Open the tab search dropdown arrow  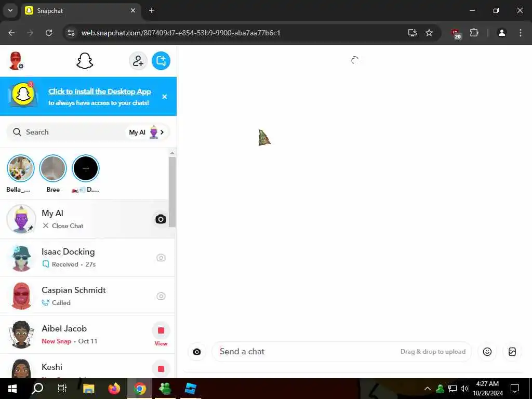10,10
